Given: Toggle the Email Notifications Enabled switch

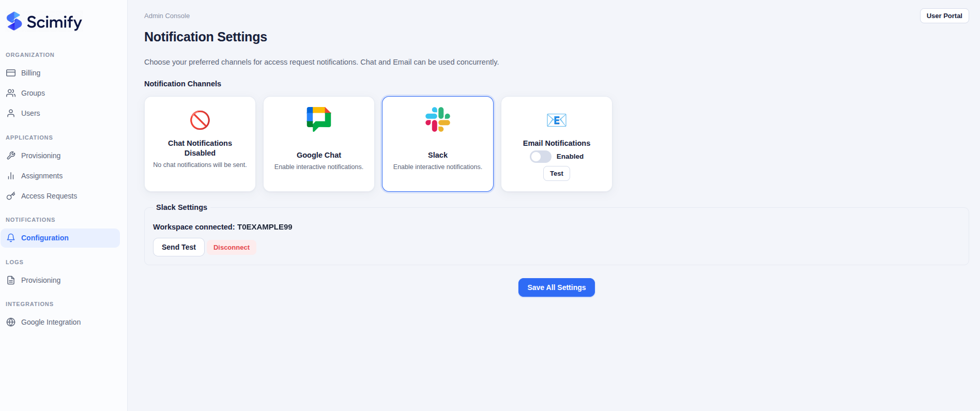Looking at the screenshot, I should point(541,157).
